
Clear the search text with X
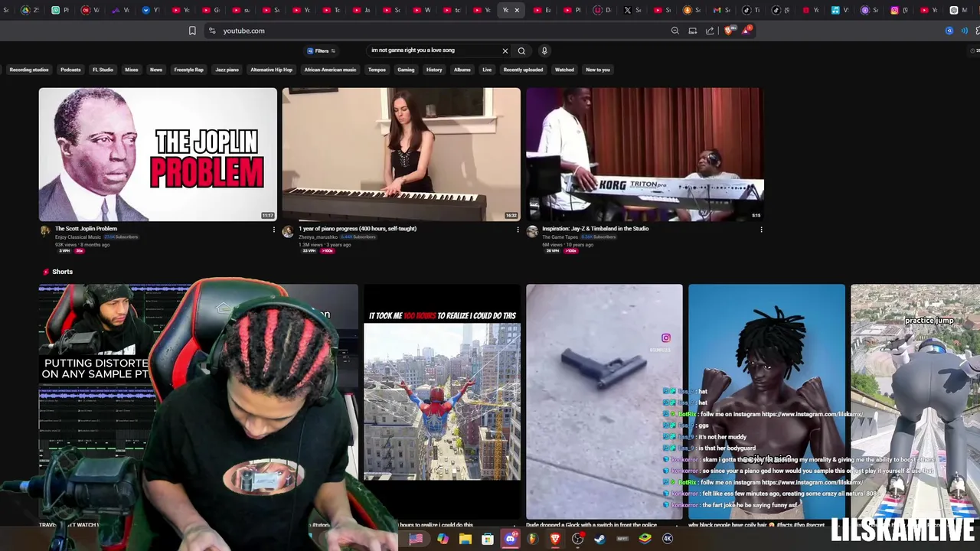coord(505,51)
